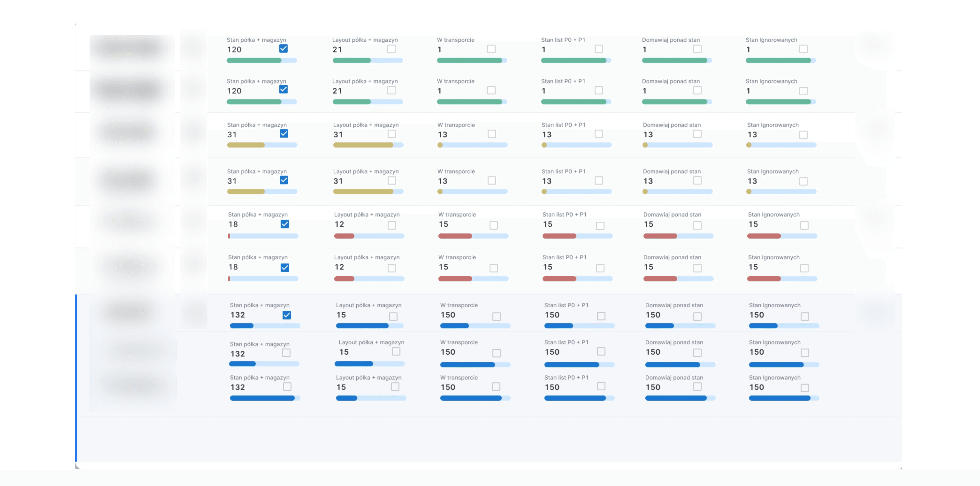This screenshot has height=486, width=980.
Task: Check Domawiaj ponad stan in first 120 row
Action: [697, 49]
